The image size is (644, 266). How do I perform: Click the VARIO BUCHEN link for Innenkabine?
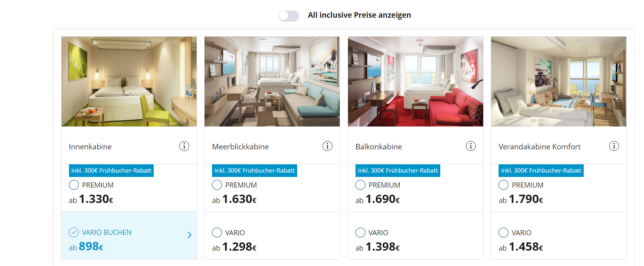(106, 233)
